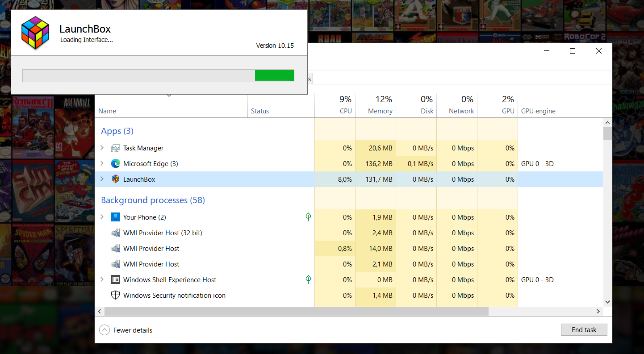Click Fewer details link
Screen dimensions: 644x354
133,330
